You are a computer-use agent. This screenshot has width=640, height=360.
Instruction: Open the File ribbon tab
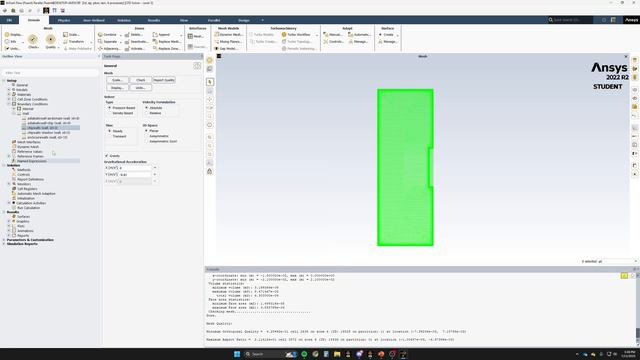click(x=9, y=20)
